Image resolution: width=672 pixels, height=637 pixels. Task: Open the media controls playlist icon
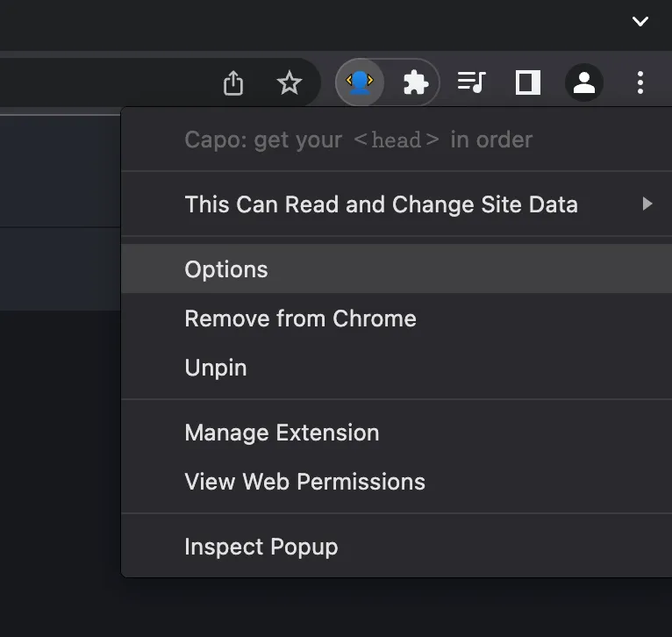(x=471, y=82)
